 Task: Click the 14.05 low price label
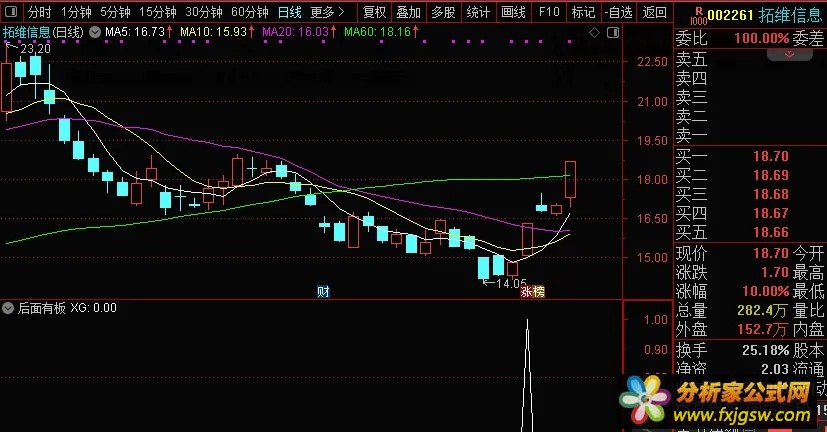coord(511,283)
